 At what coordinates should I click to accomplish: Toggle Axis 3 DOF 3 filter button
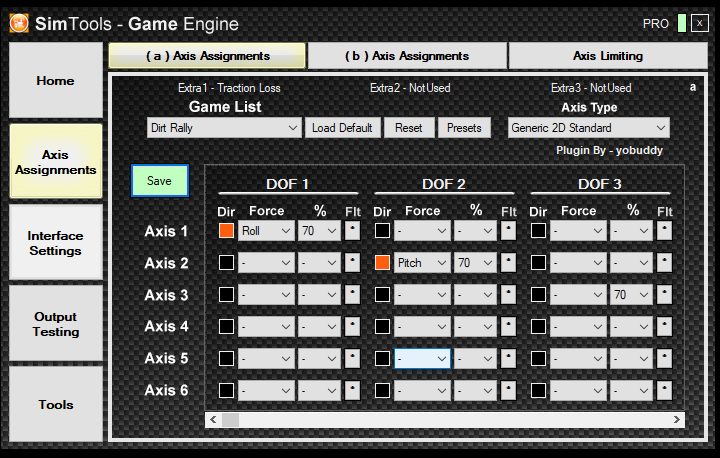click(x=664, y=294)
